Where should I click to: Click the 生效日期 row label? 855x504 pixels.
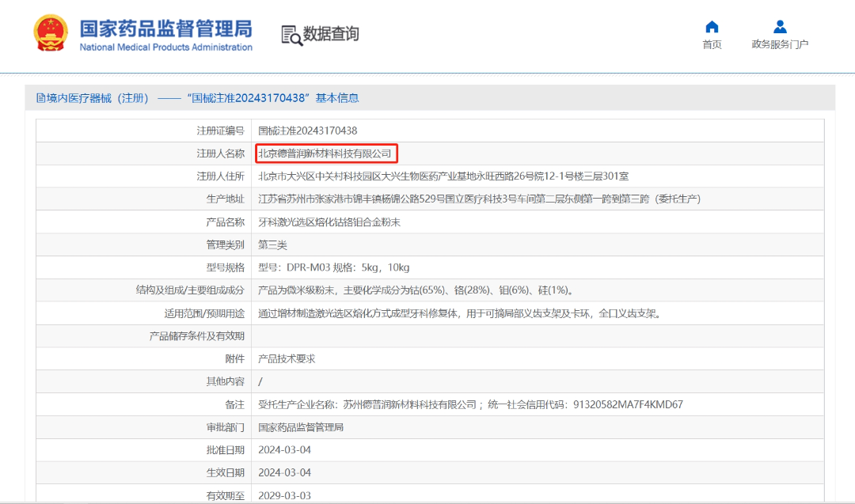225,473
